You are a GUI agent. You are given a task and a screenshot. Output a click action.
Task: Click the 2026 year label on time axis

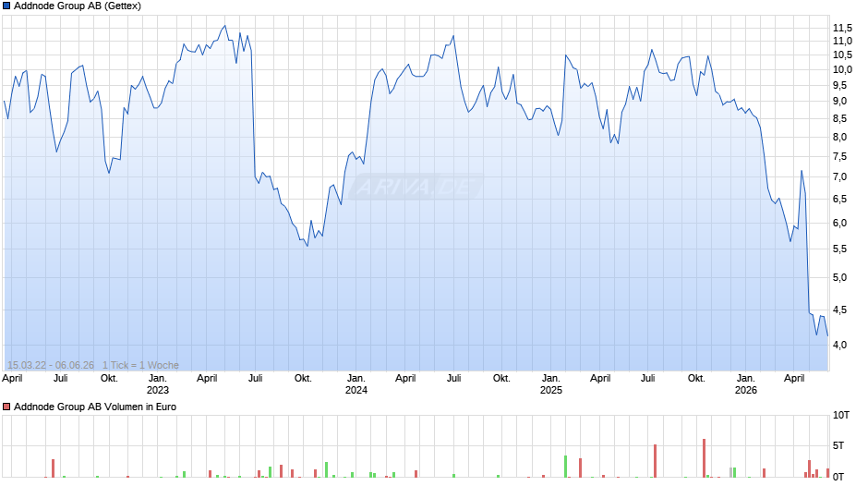point(746,390)
